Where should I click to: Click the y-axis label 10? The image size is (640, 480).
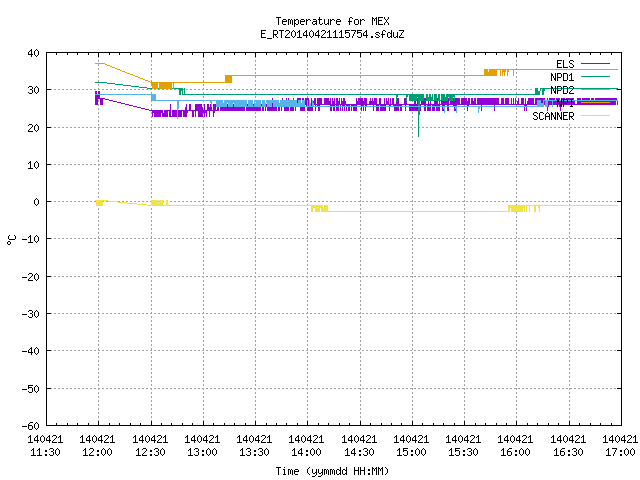click(x=33, y=165)
